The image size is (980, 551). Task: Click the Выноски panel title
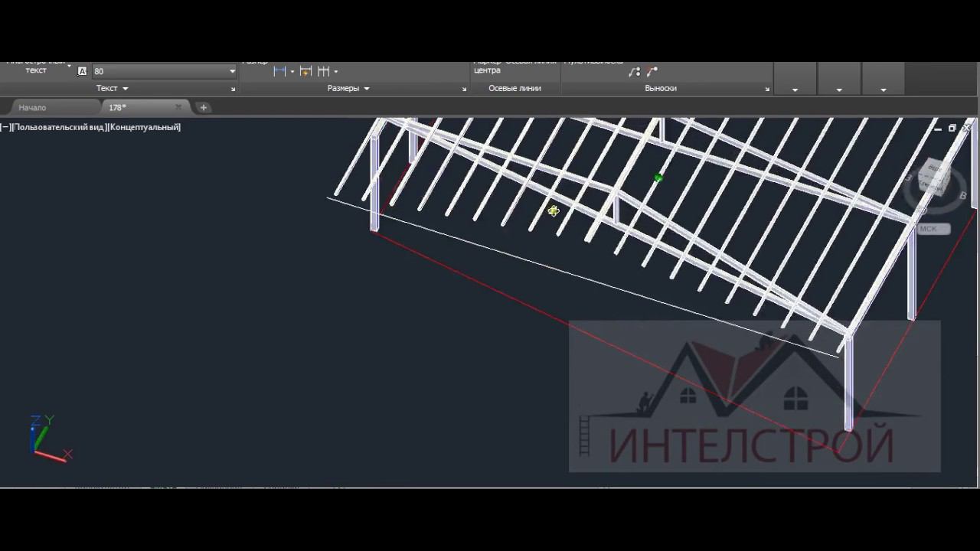[x=661, y=89]
